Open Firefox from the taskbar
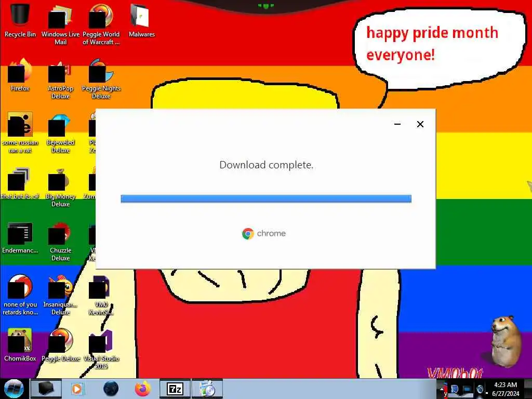This screenshot has height=399, width=532. click(143, 389)
